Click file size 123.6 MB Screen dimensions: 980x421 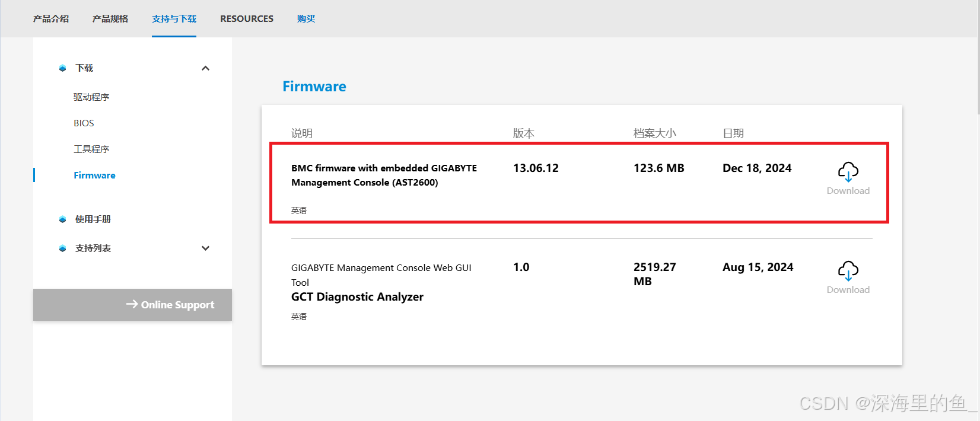point(658,168)
